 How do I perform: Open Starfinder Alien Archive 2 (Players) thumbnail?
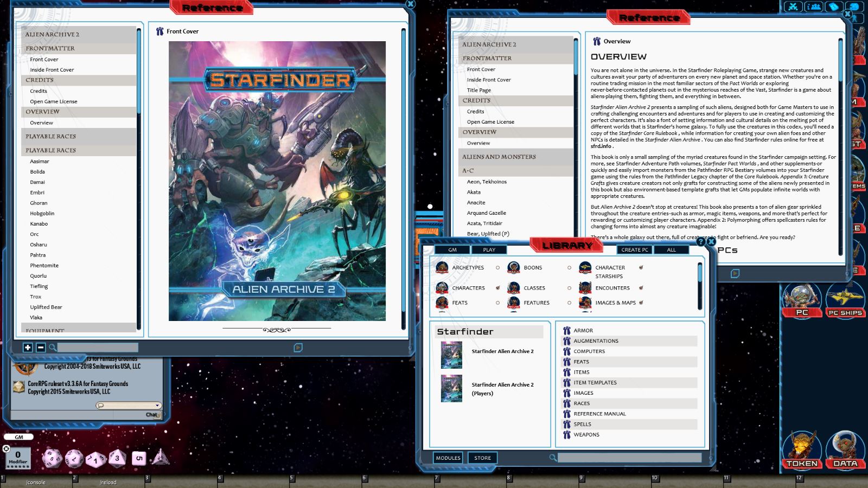(451, 388)
